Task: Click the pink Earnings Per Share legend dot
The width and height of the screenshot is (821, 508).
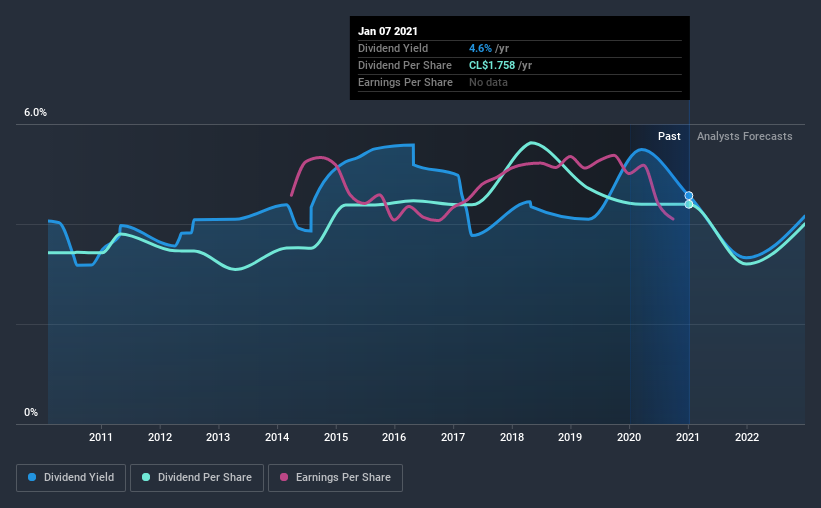Action: 284,477
